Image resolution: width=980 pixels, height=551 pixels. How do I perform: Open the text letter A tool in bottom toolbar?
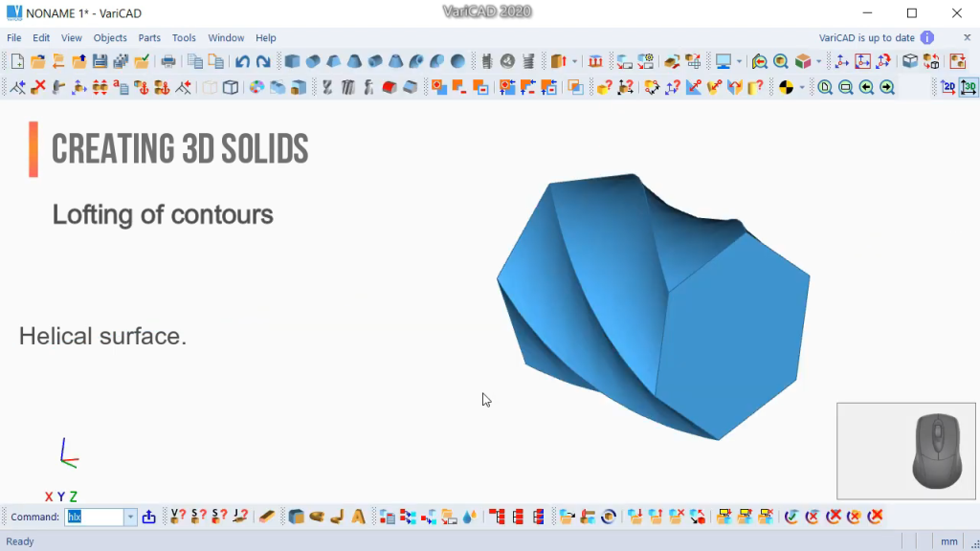[358, 517]
